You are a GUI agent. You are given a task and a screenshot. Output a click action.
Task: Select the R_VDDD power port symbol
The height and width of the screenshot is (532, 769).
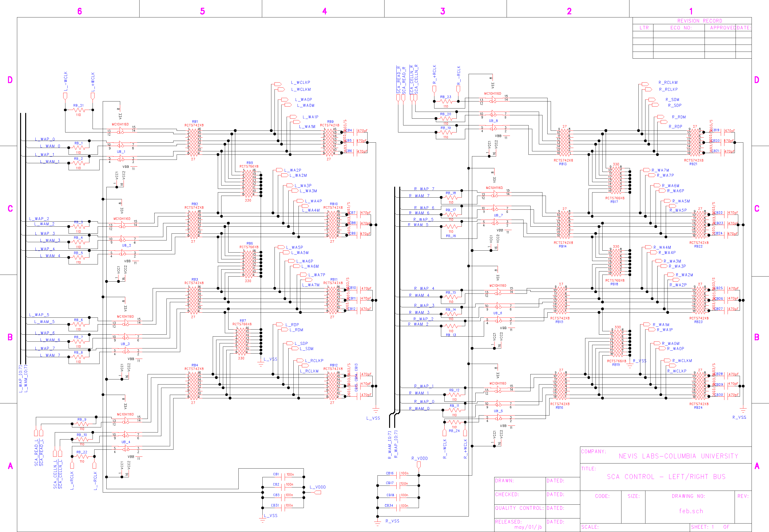(x=419, y=464)
